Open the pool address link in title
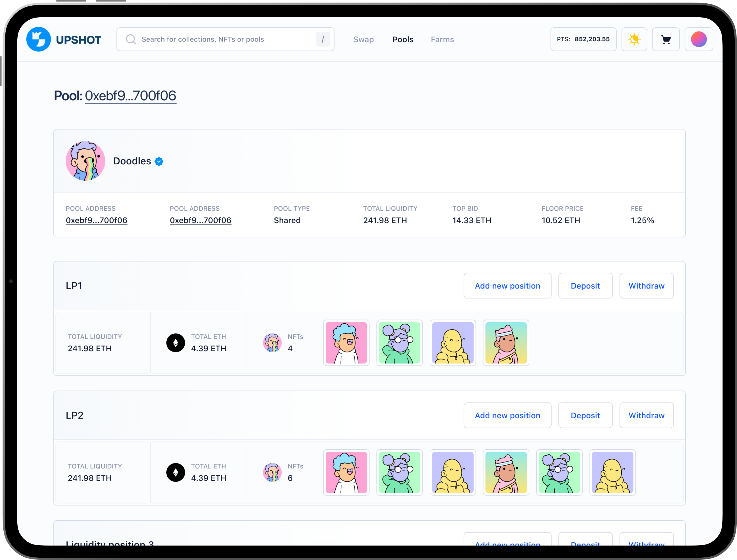Viewport: 737px width, 560px height. [130, 96]
